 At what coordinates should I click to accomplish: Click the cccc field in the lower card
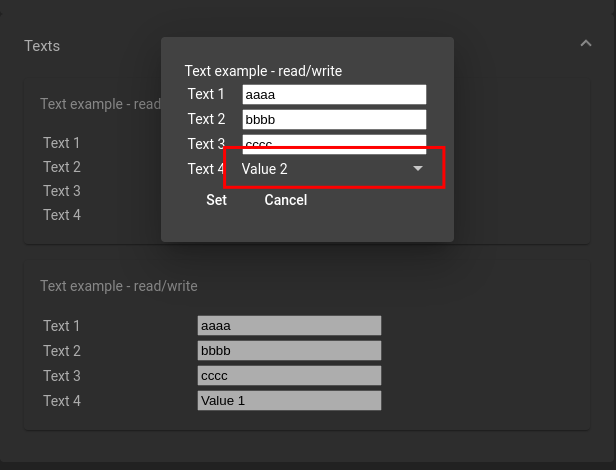pyautogui.click(x=289, y=376)
